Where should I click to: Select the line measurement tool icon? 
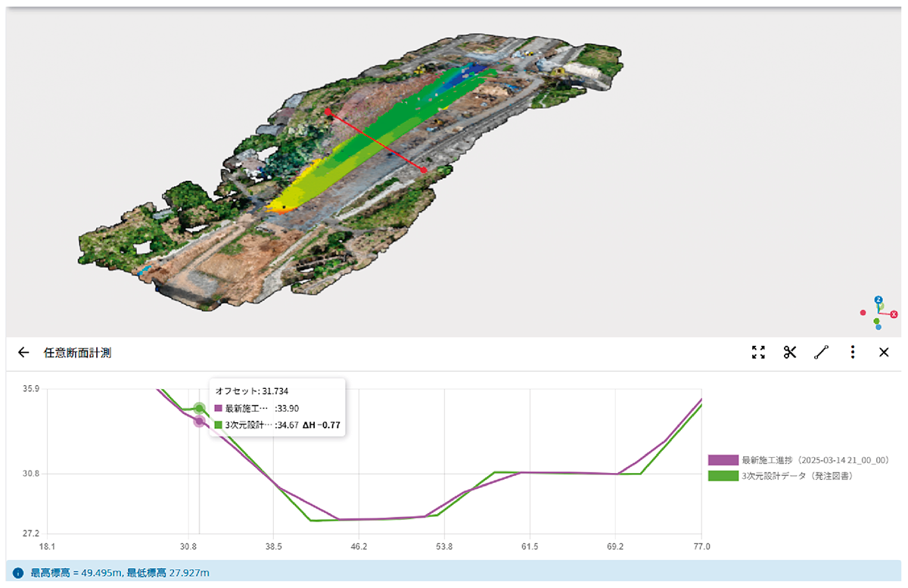[x=822, y=352]
